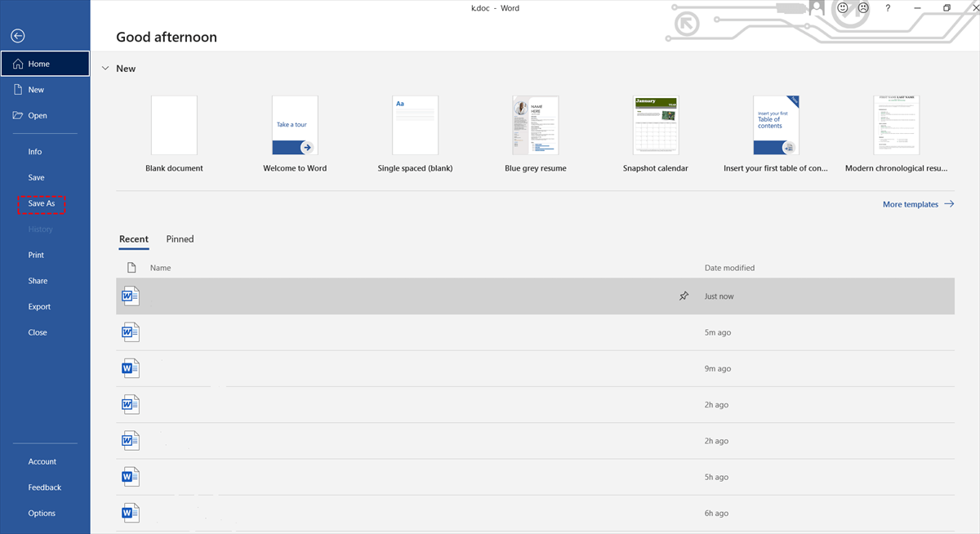Click the smiley feedback icon
Viewport: 980px width, 534px height.
(841, 7)
